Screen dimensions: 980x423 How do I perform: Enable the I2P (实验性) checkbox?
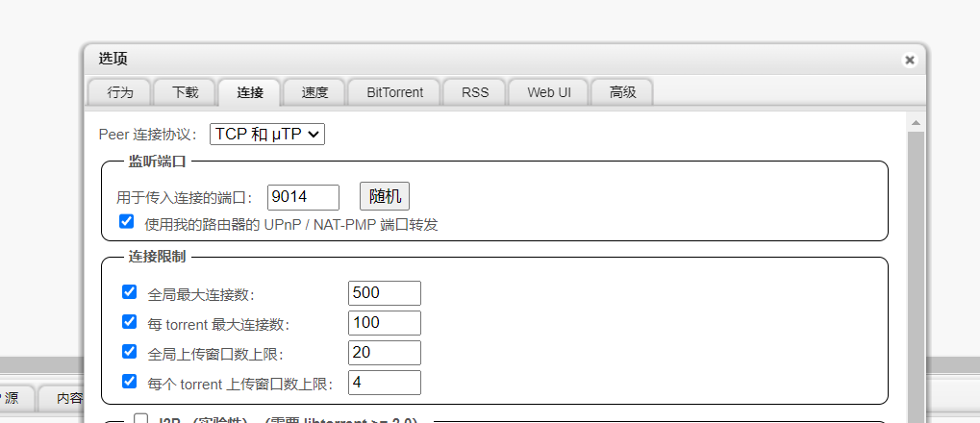click(141, 418)
